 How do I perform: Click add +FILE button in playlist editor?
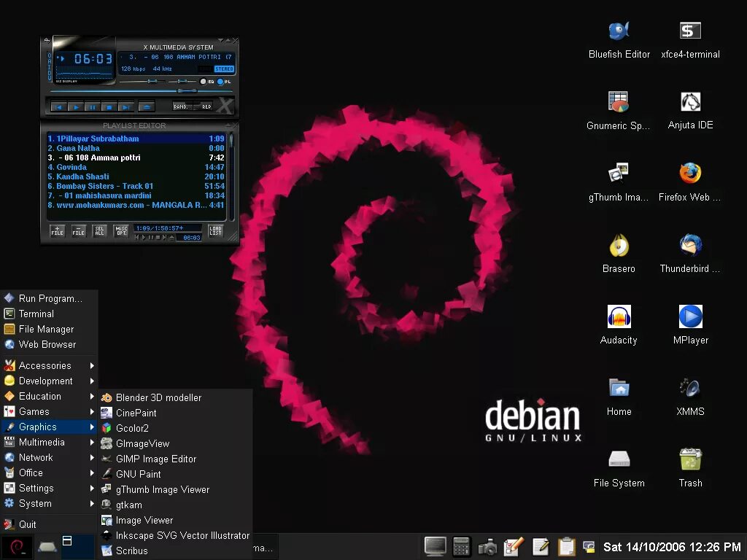tap(57, 231)
